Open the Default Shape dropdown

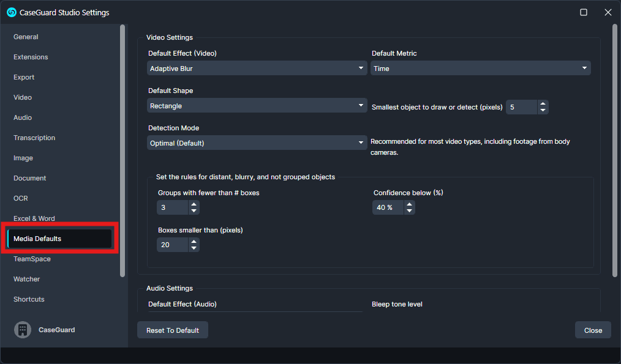pos(257,106)
